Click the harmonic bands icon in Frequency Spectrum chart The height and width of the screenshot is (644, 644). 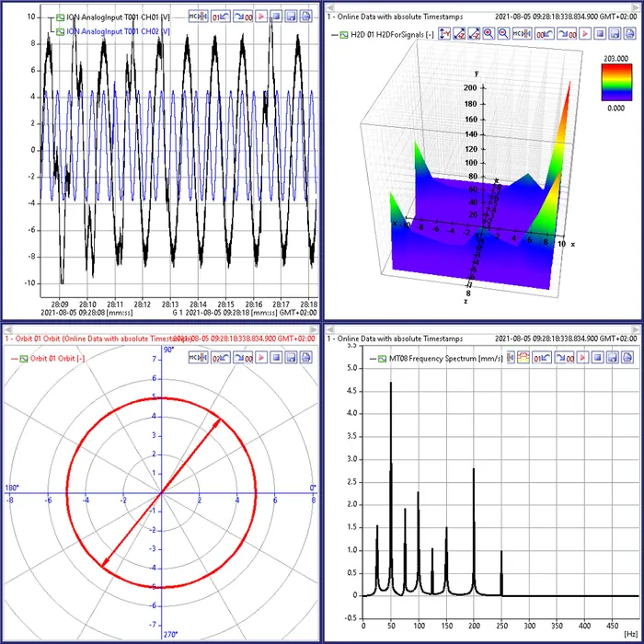[x=523, y=358]
